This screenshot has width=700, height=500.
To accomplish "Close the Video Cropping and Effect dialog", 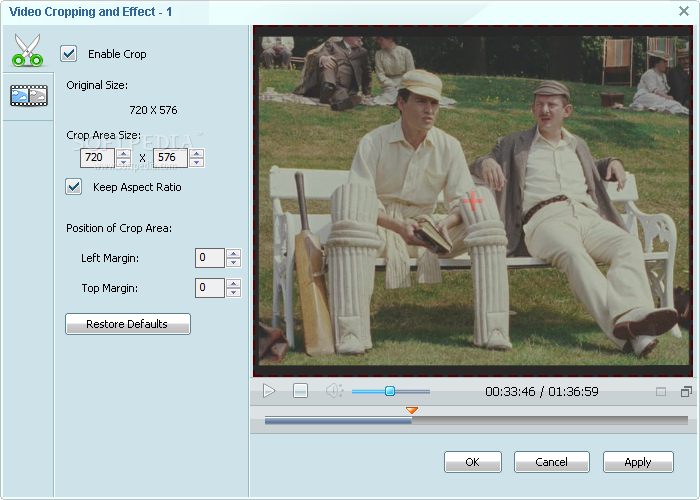I will pyautogui.click(x=683, y=11).
